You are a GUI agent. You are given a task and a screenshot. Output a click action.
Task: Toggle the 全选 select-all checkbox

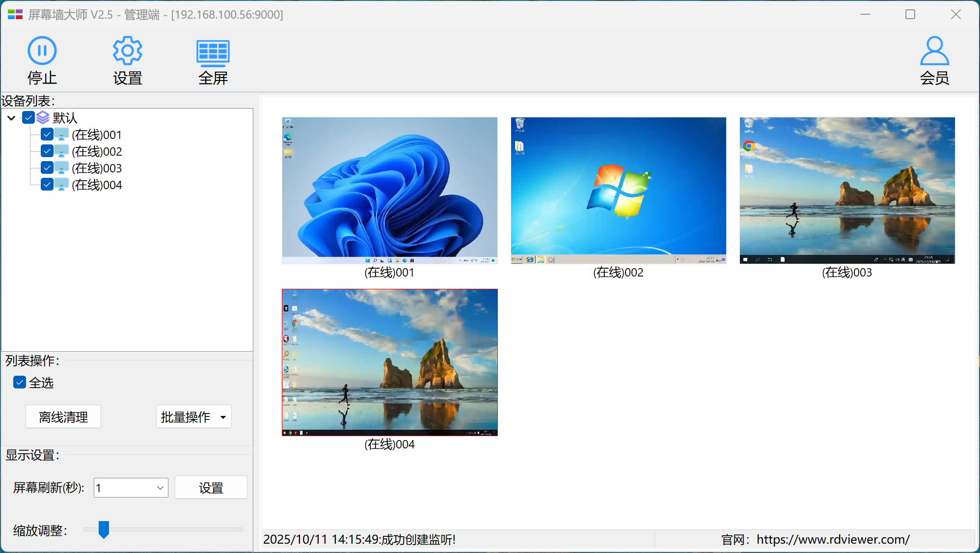[20, 382]
